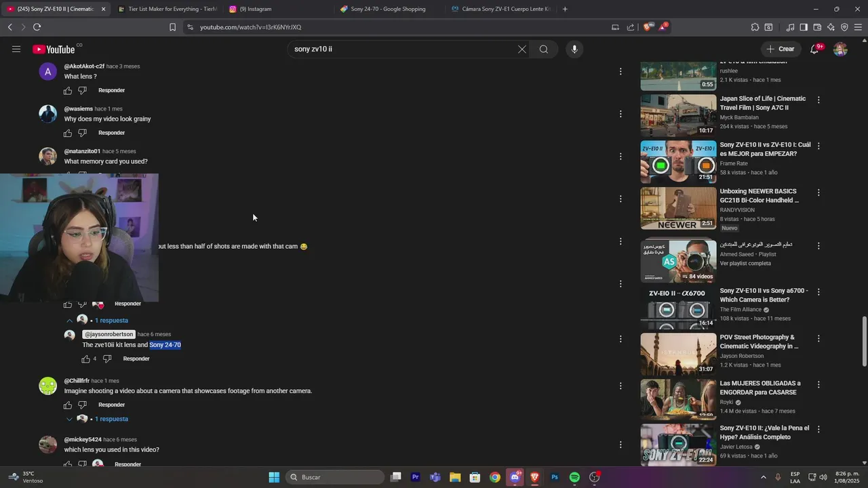The image size is (868, 488).
Task: Click Responder under @jaysonrobertson reply
Action: [x=136, y=359]
